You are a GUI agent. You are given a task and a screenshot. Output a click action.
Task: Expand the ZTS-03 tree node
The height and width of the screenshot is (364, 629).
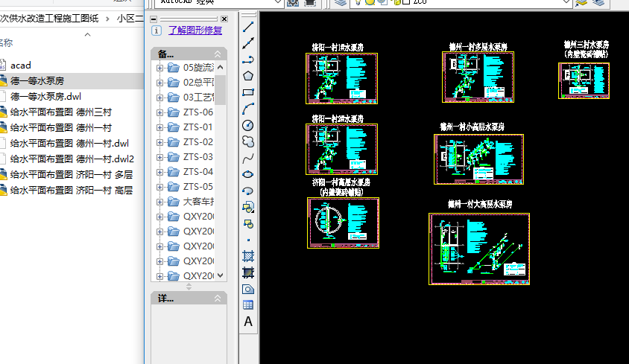click(x=159, y=157)
